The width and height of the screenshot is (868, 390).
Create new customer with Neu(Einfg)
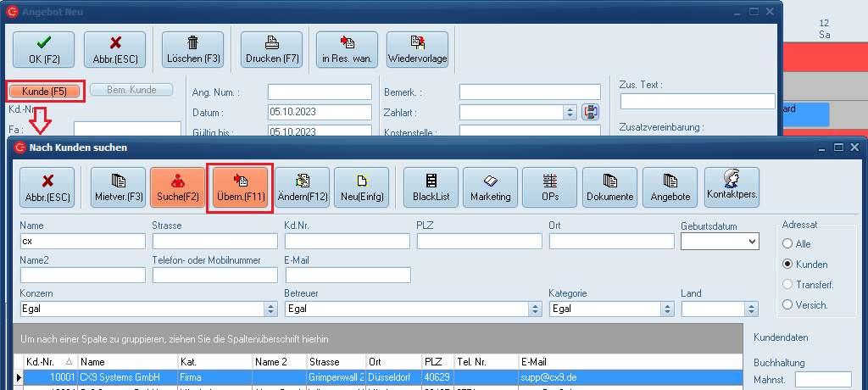point(361,187)
